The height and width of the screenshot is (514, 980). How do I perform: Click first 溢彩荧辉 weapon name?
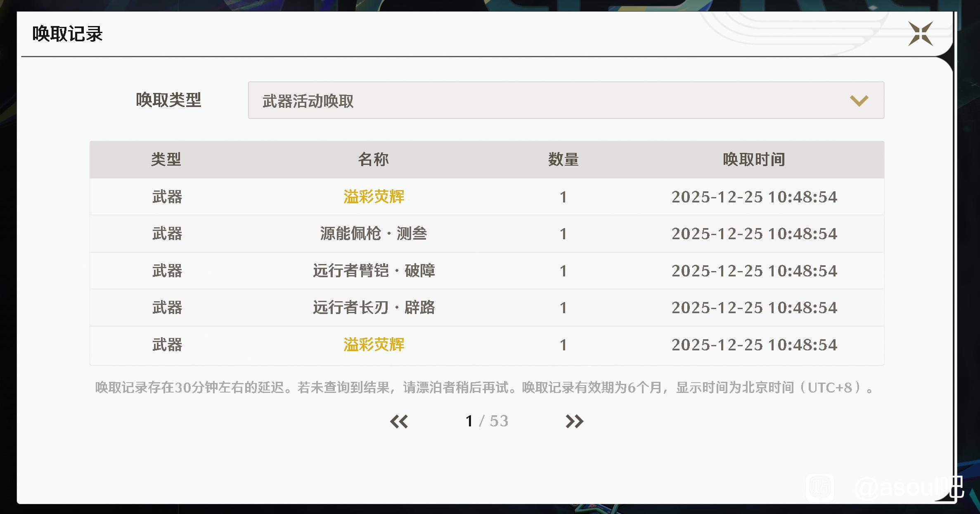click(374, 197)
